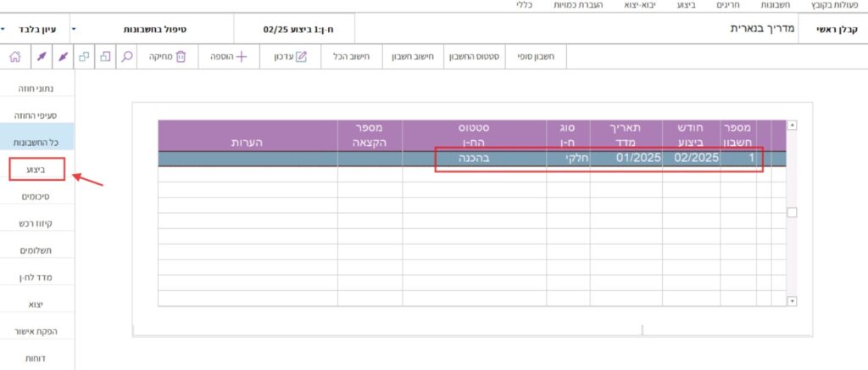Click the plus icon for הוספה
The image size is (868, 370).
pos(241,57)
